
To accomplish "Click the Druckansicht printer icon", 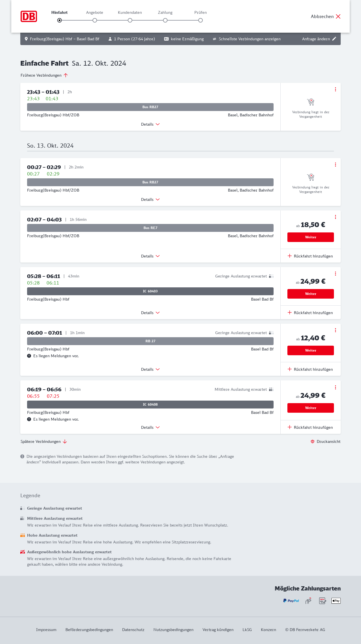I will pos(312,441).
